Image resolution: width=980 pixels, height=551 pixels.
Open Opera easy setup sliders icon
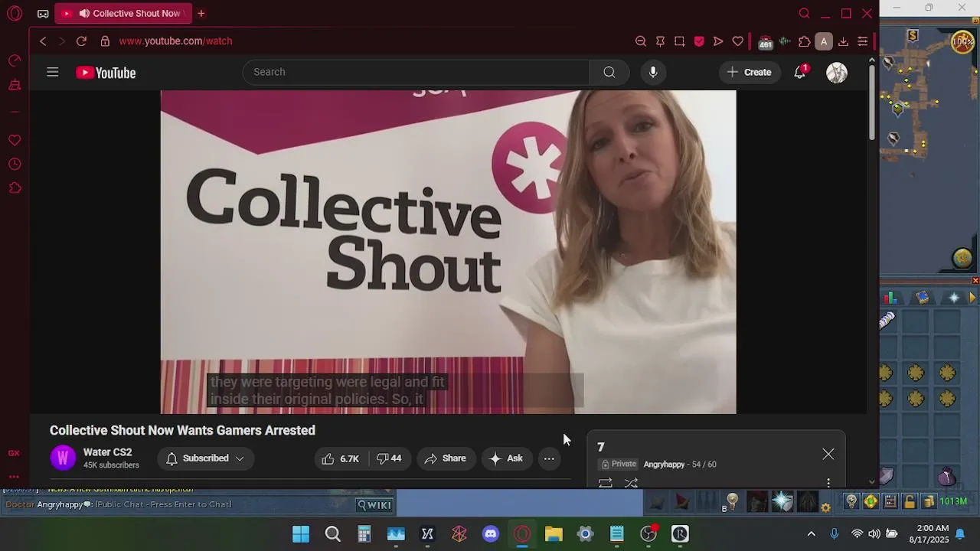pyautogui.click(x=862, y=41)
